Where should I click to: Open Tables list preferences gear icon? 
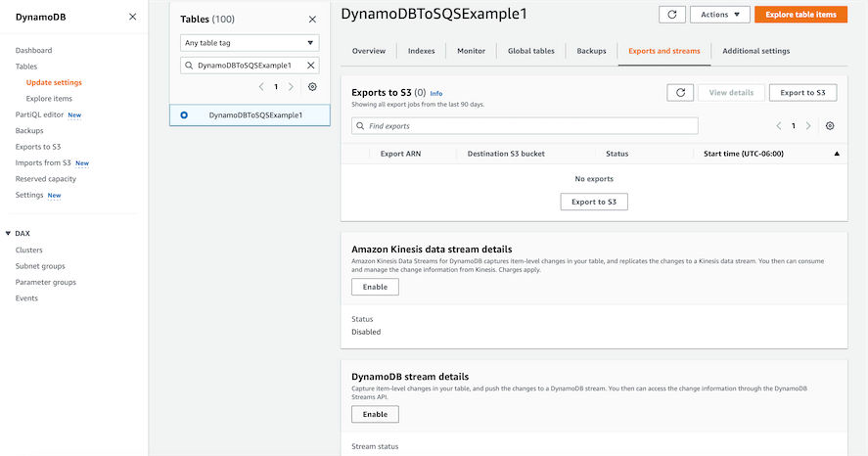pos(312,87)
